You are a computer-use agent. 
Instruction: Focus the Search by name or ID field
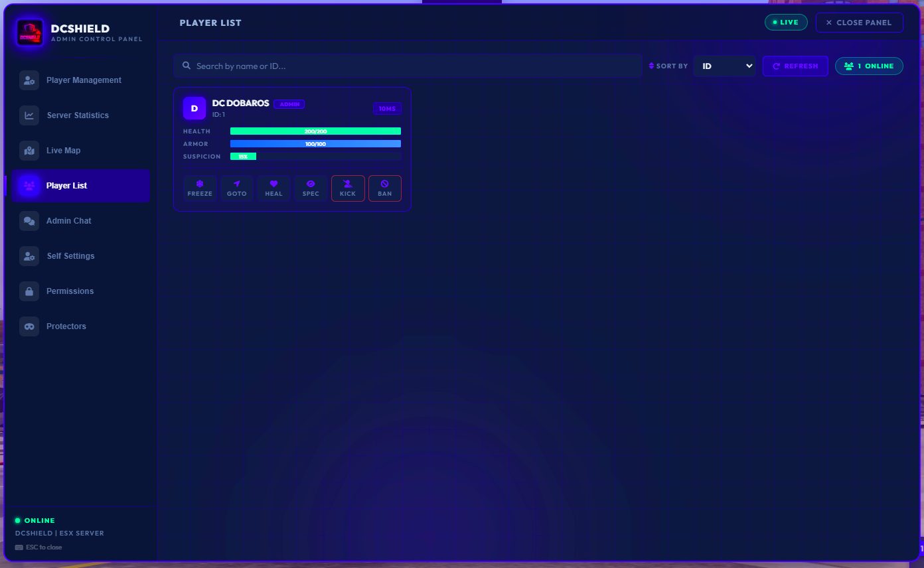click(x=408, y=66)
